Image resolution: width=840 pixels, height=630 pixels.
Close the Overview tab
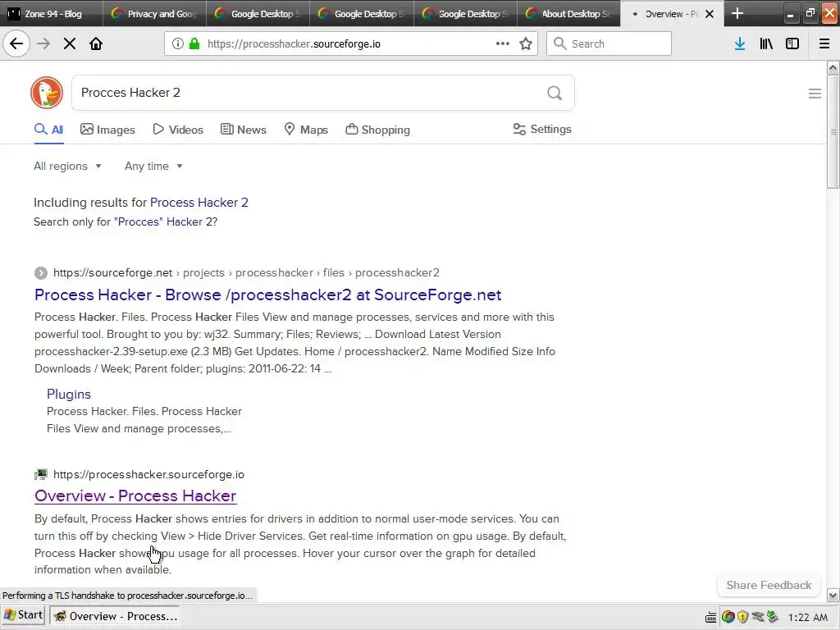[x=710, y=14]
